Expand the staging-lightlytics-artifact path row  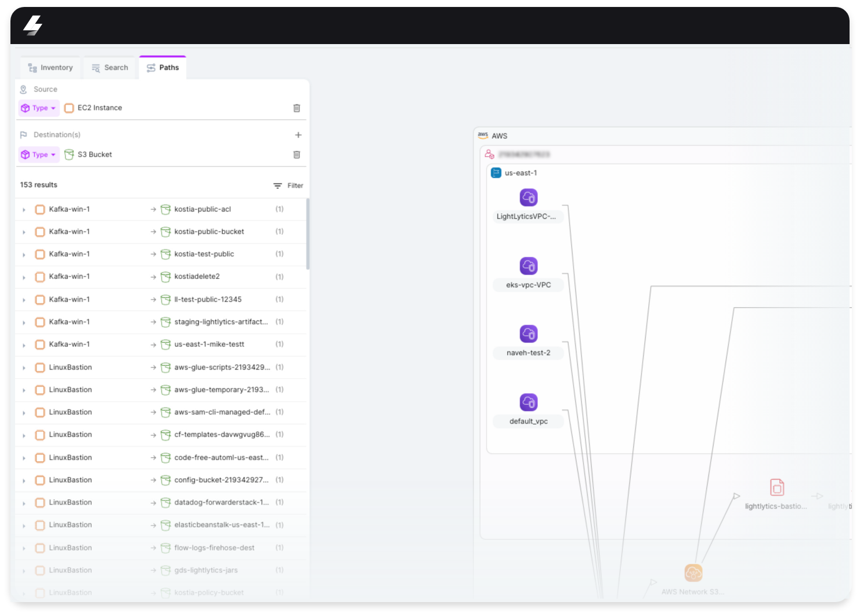[24, 323]
